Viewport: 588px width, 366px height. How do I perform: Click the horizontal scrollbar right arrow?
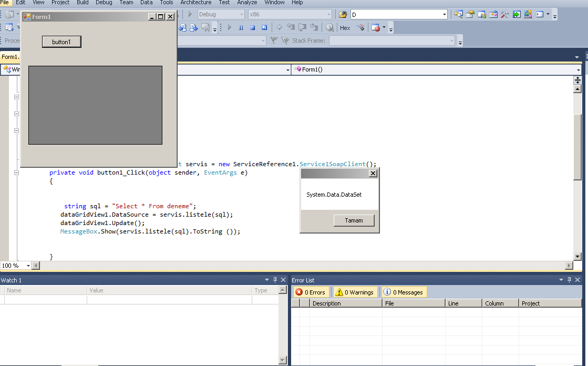point(569,266)
